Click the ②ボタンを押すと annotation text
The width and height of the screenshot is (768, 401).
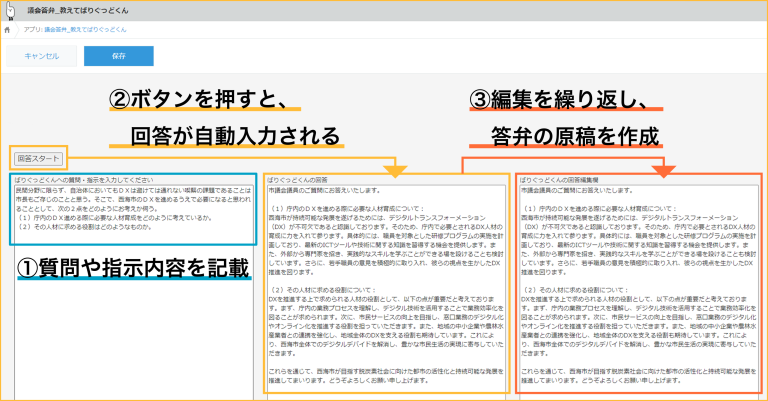tap(198, 99)
